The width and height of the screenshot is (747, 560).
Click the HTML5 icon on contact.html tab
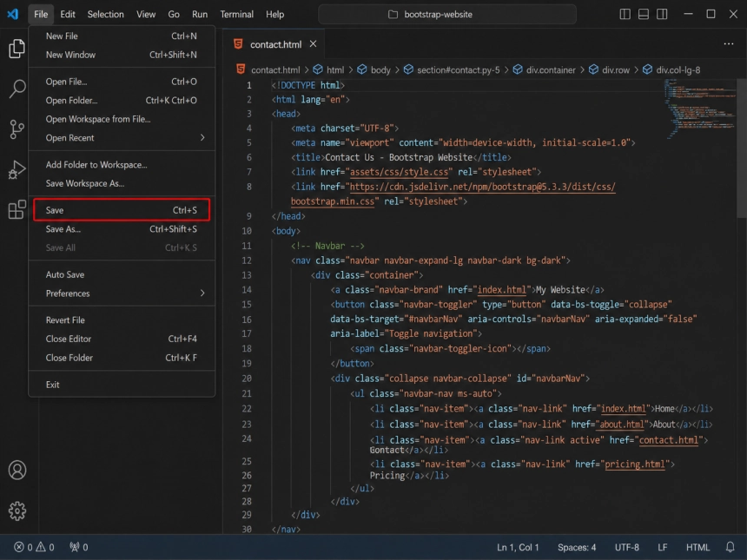coord(238,43)
